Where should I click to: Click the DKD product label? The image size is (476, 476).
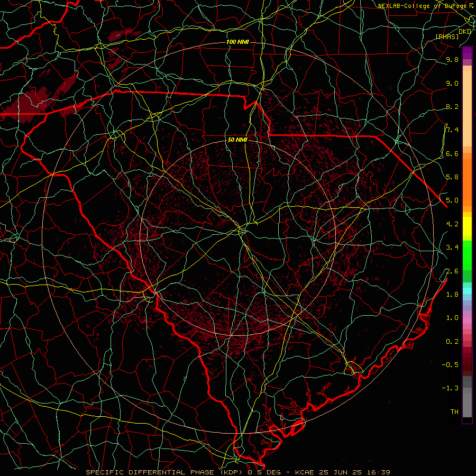[x=465, y=31]
